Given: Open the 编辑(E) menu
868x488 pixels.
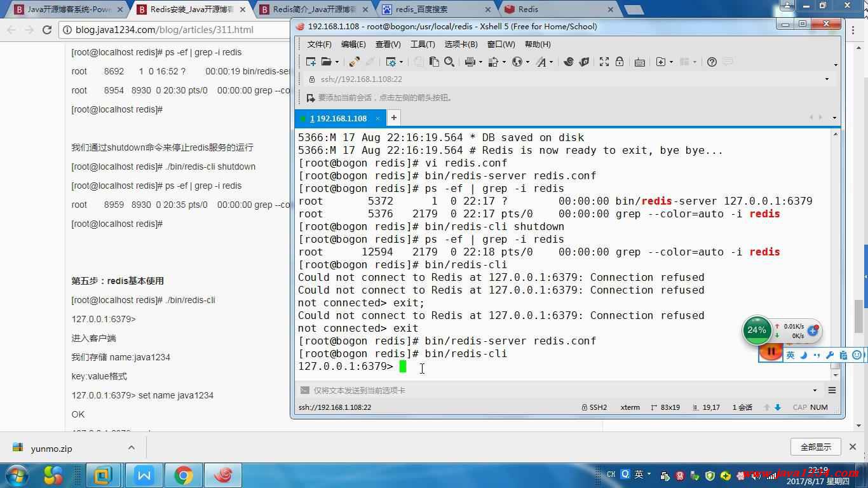Looking at the screenshot, I should [353, 44].
